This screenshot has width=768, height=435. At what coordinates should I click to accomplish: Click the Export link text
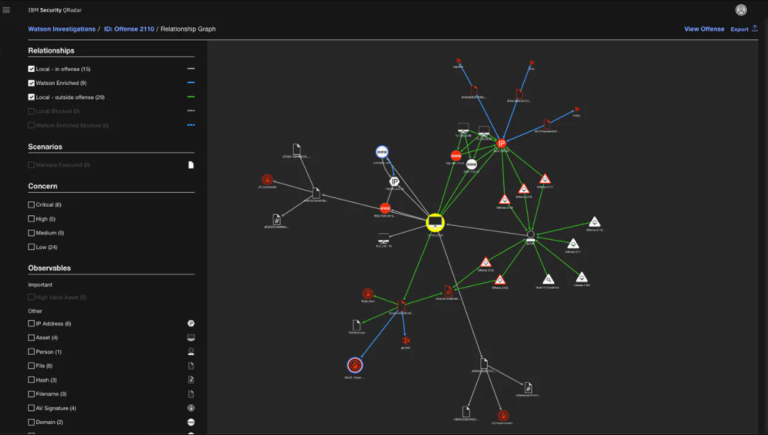tap(739, 29)
